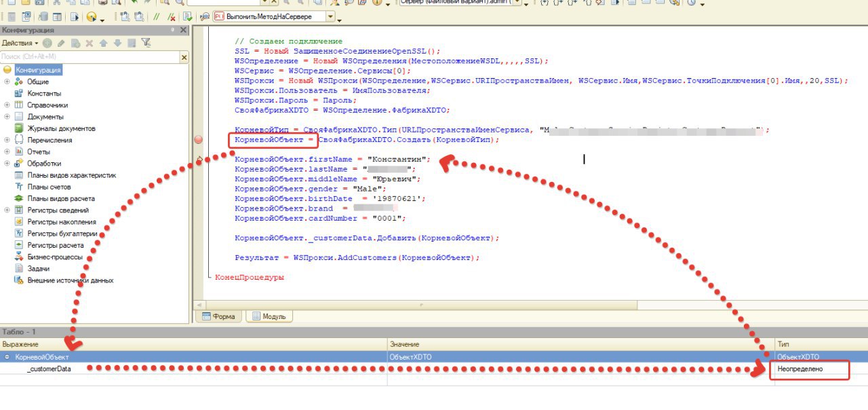Image resolution: width=868 pixels, height=410 pixels.
Task: Click the Выражение column header
Action: [x=193, y=345]
